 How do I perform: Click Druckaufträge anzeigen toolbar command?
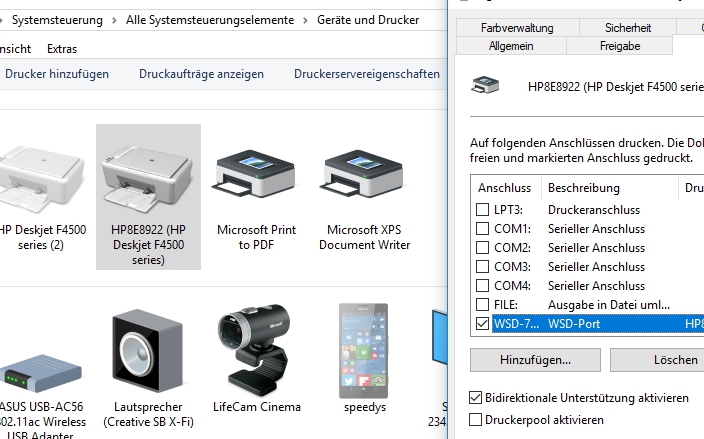coord(201,74)
